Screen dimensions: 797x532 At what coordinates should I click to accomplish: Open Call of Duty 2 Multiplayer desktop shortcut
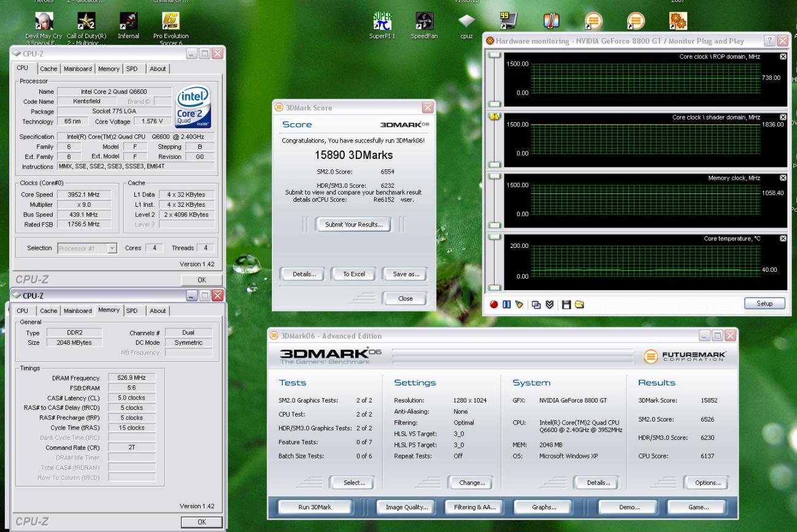tap(87, 26)
